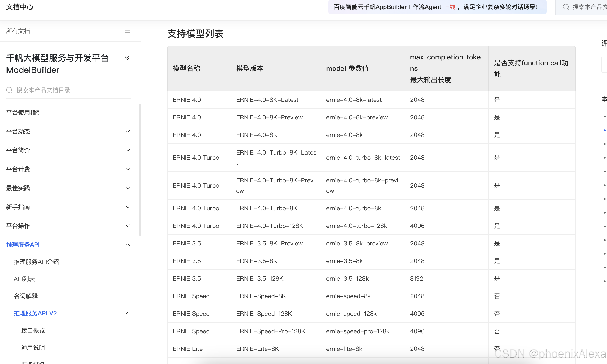This screenshot has height=364, width=607.
Task: Open API列表 page
Action: (x=24, y=279)
